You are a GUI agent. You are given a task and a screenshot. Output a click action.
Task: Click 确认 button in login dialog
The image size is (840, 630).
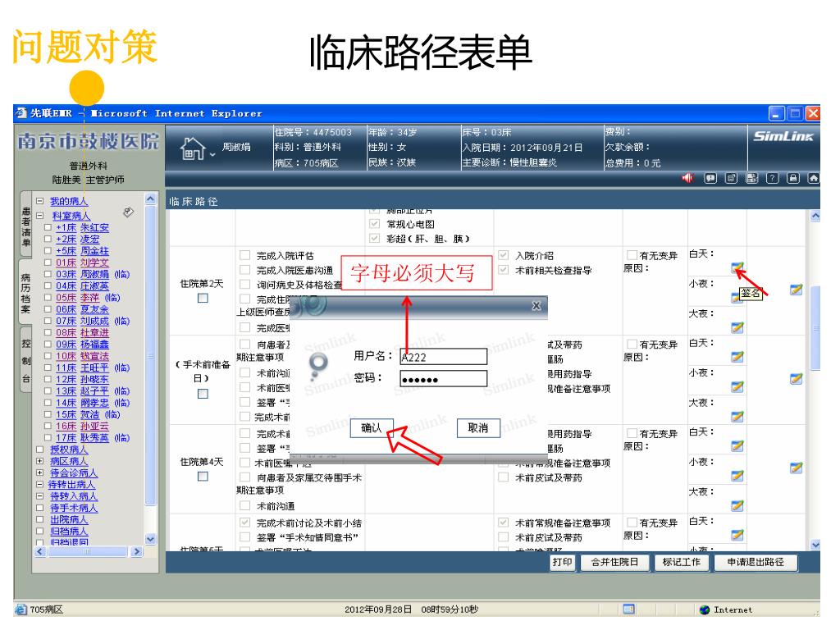click(x=372, y=428)
